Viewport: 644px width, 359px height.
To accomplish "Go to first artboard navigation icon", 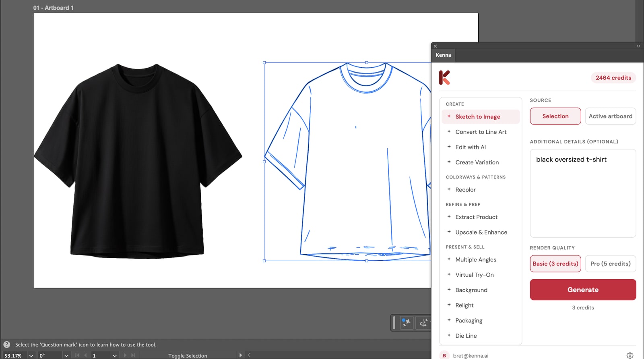I will pos(77,355).
